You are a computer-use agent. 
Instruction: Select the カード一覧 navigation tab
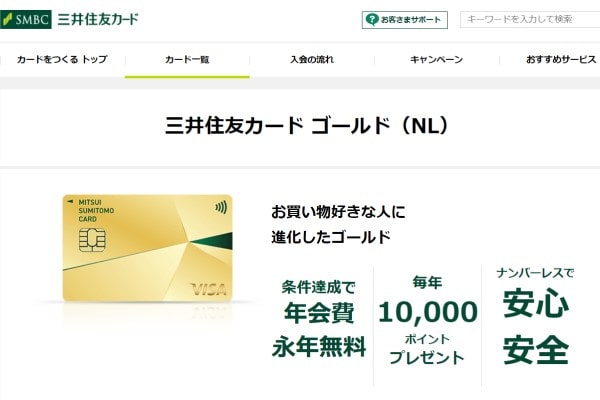tap(187, 59)
